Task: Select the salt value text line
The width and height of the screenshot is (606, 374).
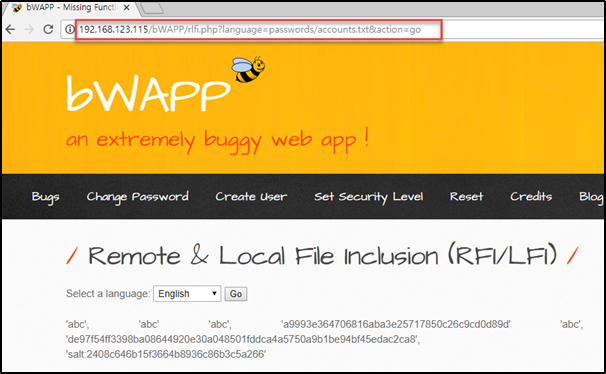Action: point(166,354)
